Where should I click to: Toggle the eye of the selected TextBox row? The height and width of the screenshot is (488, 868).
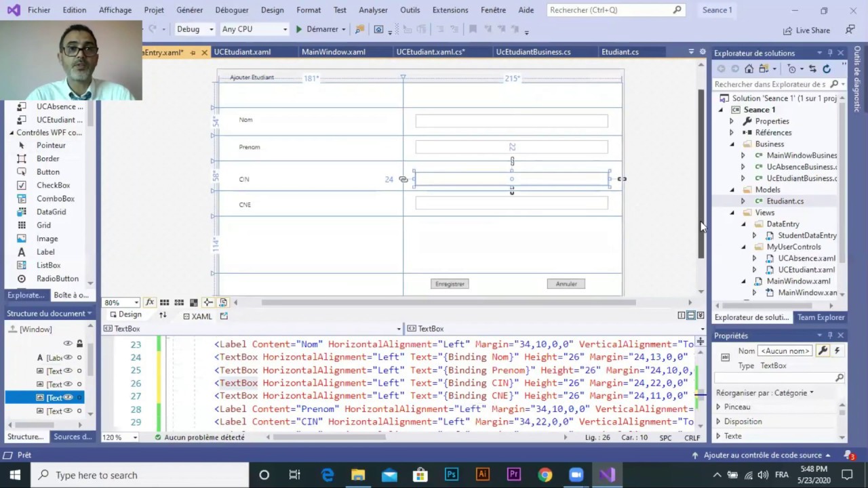68,398
